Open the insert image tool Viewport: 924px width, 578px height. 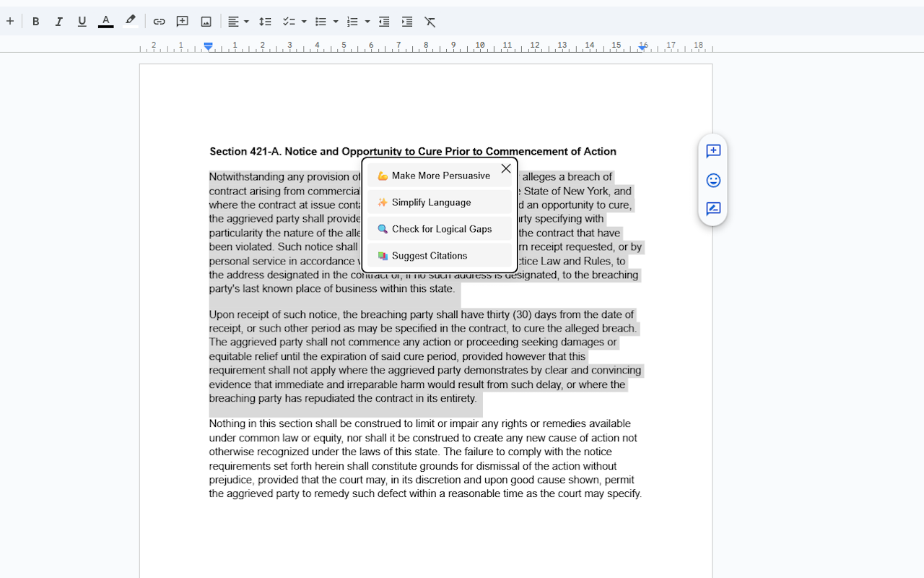click(206, 22)
